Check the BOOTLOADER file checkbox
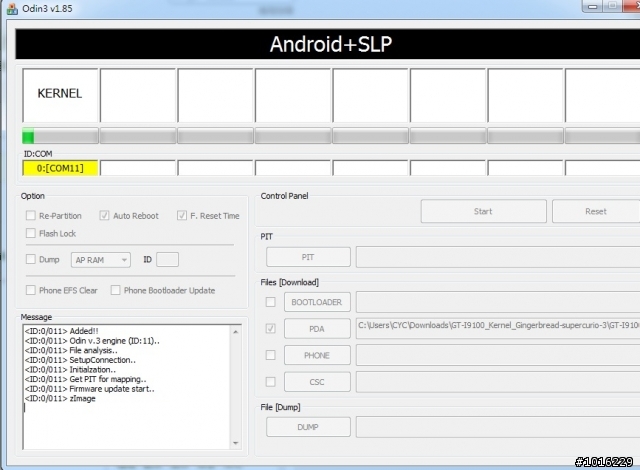This screenshot has height=470, width=640. [270, 302]
